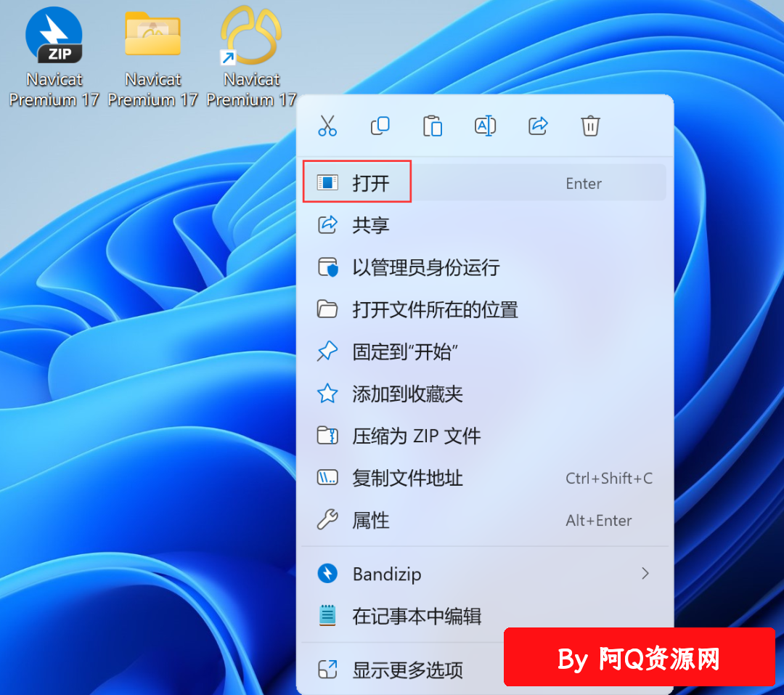Select 以管理员身份运行 menu entry
This screenshot has height=695, width=784.
coord(484,267)
